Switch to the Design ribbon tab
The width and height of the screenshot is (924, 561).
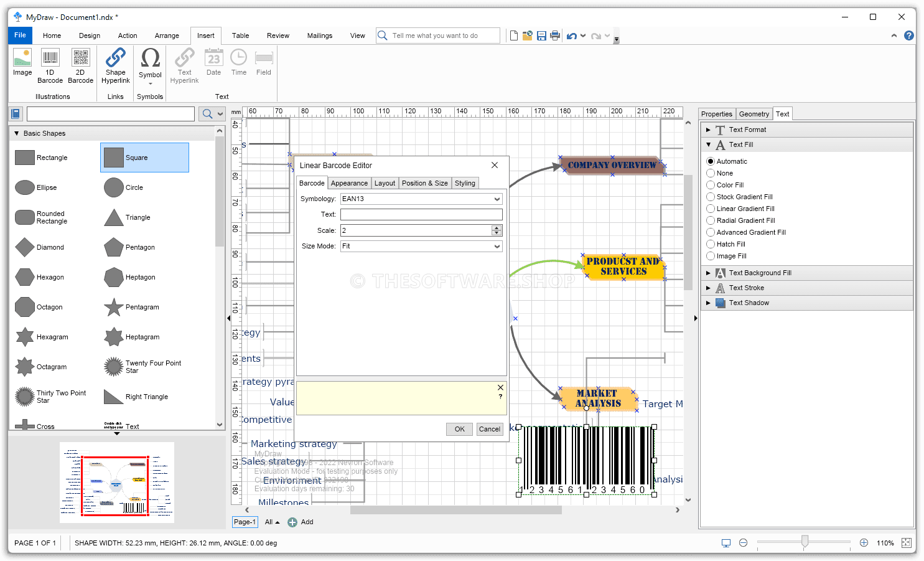click(90, 35)
